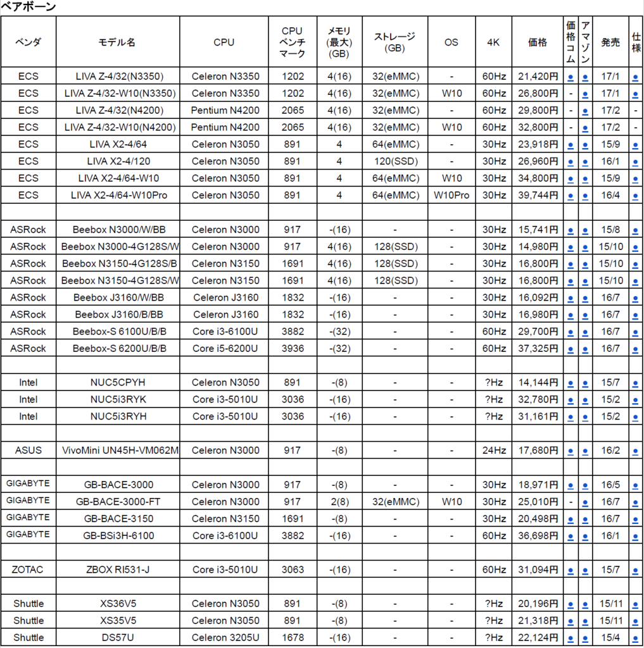This screenshot has height=648, width=644.
Task: Open the spec link for GB-BACE-3000-FT
Action: pyautogui.click(x=636, y=502)
